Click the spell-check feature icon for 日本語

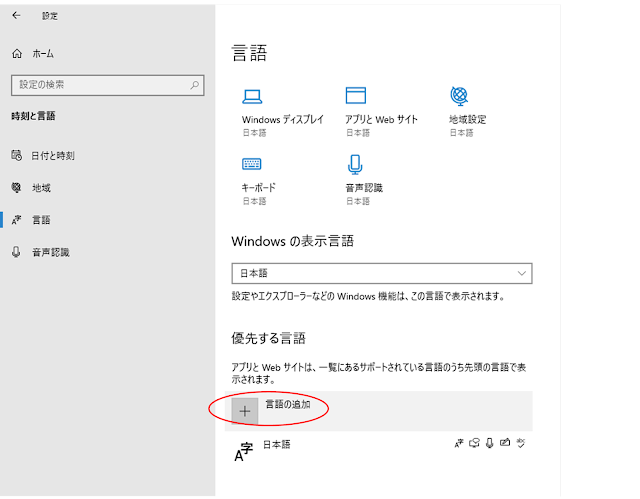520,443
